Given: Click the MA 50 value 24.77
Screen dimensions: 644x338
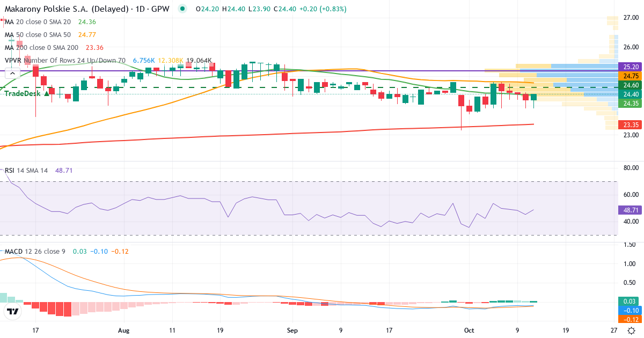Looking at the screenshot, I should pos(87,35).
